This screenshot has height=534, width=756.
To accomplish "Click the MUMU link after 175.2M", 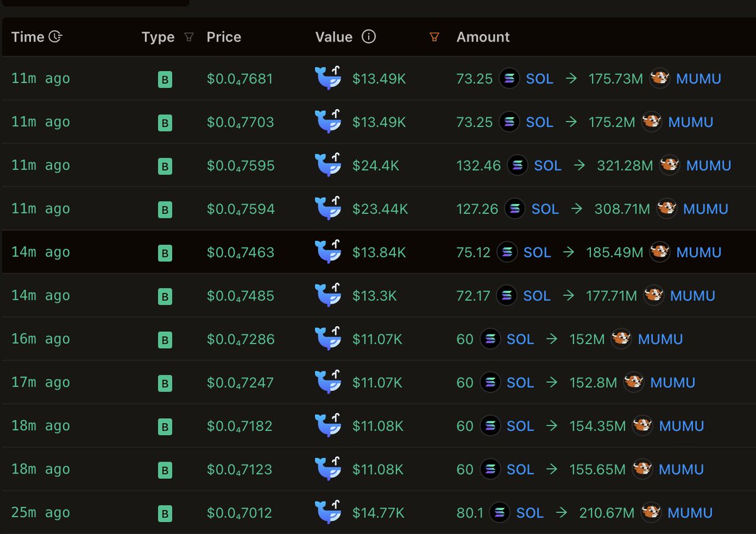I will 690,122.
